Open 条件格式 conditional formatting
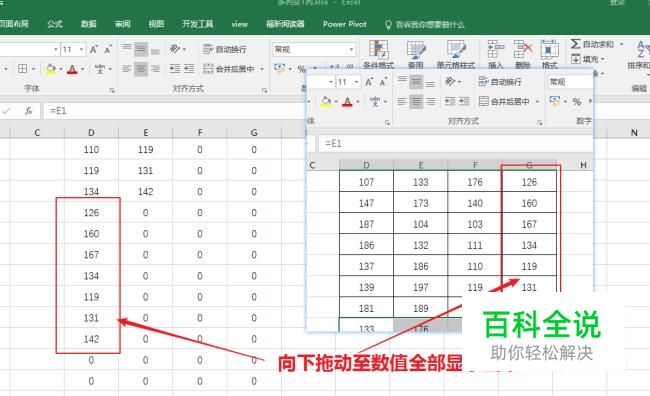Image resolution: width=650 pixels, height=396 pixels. [378, 54]
